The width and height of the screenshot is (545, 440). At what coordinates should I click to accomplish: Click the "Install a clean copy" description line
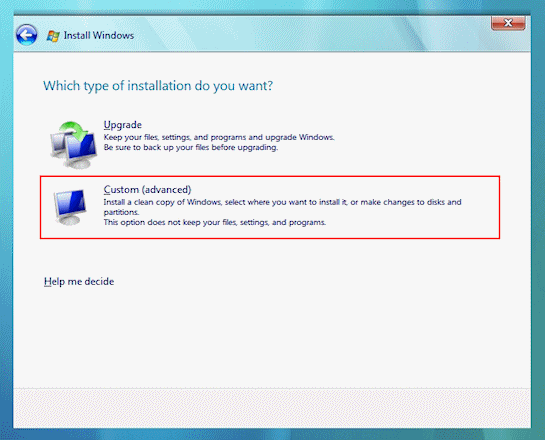282,202
